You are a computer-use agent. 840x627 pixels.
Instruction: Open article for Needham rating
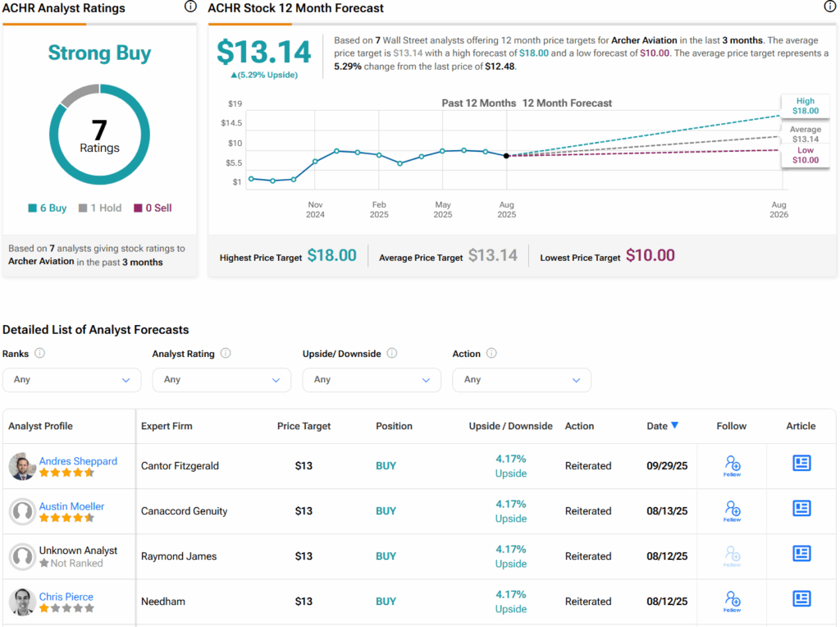[x=801, y=599]
